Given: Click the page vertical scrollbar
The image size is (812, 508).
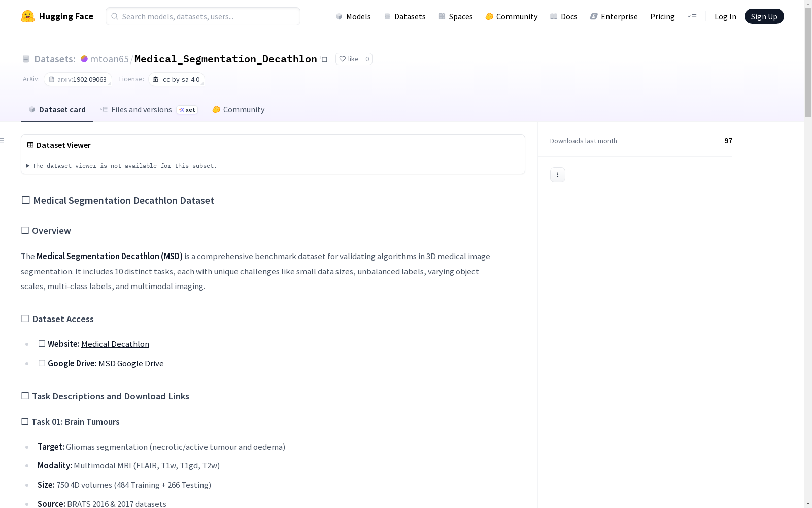Looking at the screenshot, I should (x=808, y=63).
